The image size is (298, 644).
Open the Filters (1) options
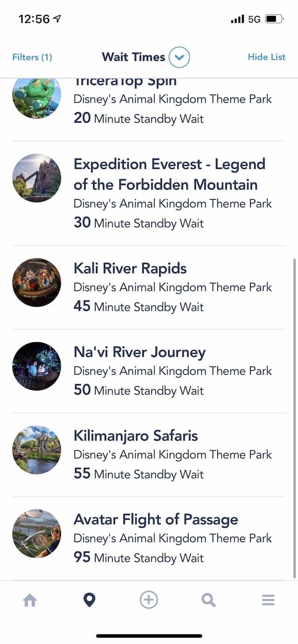32,57
